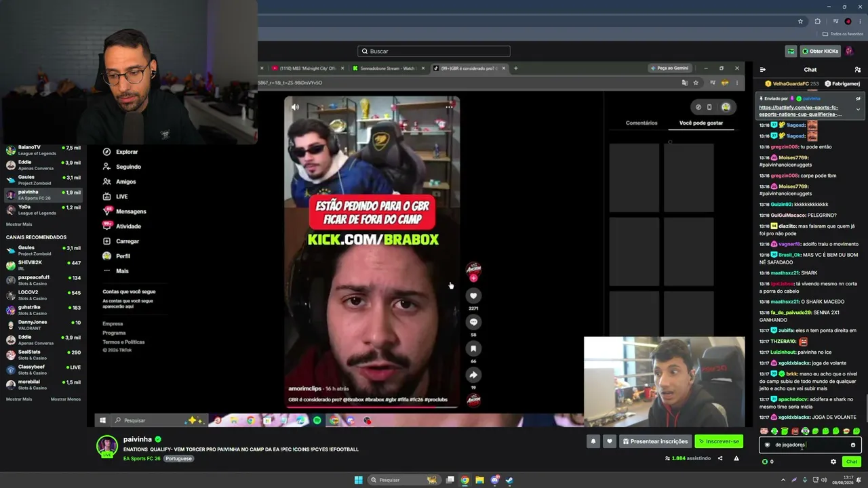
Task: Open LOCOV2 recommended channel
Action: pyautogui.click(x=43, y=295)
